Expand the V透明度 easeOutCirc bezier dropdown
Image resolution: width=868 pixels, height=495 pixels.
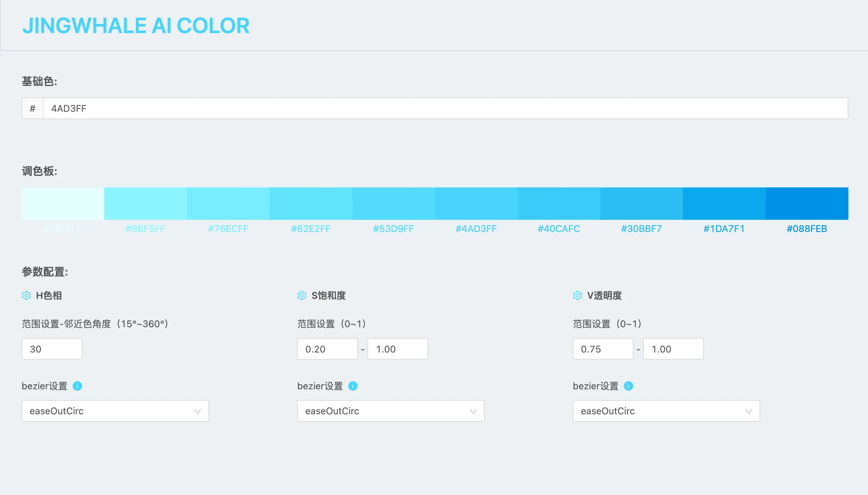(666, 411)
